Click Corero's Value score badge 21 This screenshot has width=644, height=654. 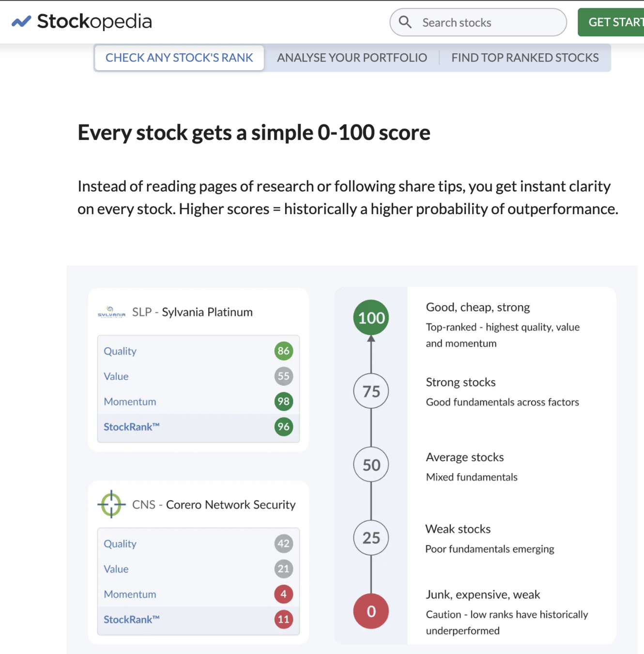pos(284,569)
